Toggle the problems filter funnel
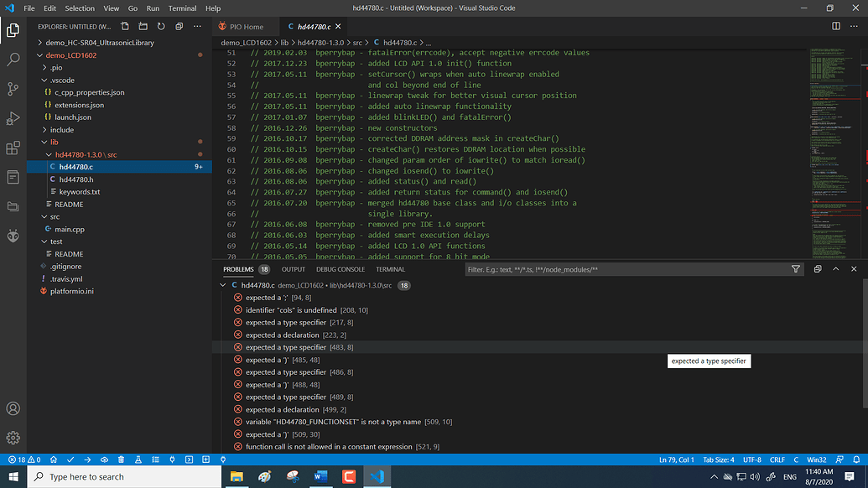This screenshot has height=488, width=868. click(796, 269)
